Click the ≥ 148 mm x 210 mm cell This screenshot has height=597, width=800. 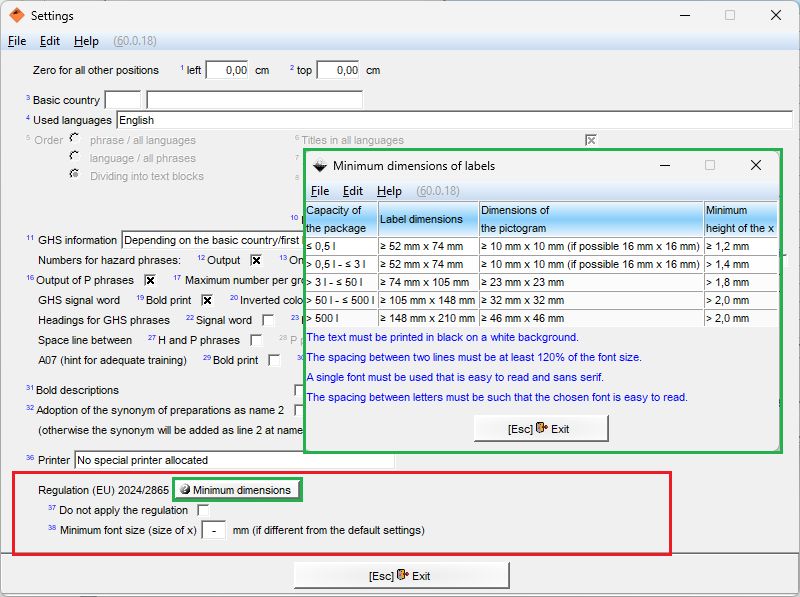(429, 318)
